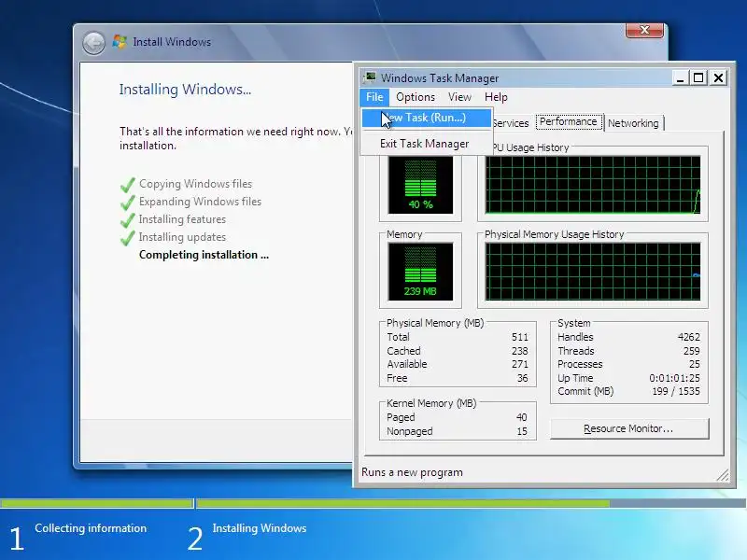Close the Install Windows dialog
The width and height of the screenshot is (747, 560).
(x=644, y=30)
